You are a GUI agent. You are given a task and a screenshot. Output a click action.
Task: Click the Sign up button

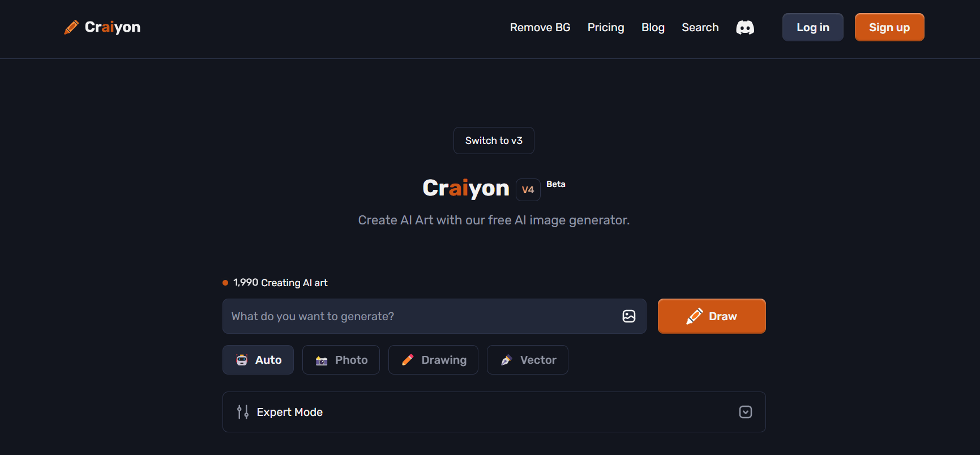(x=889, y=27)
